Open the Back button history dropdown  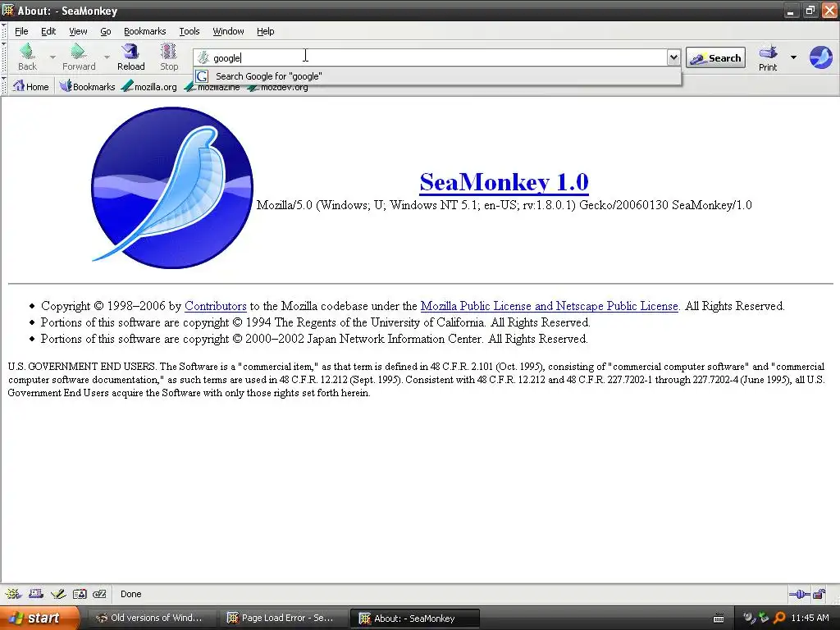(x=52, y=57)
